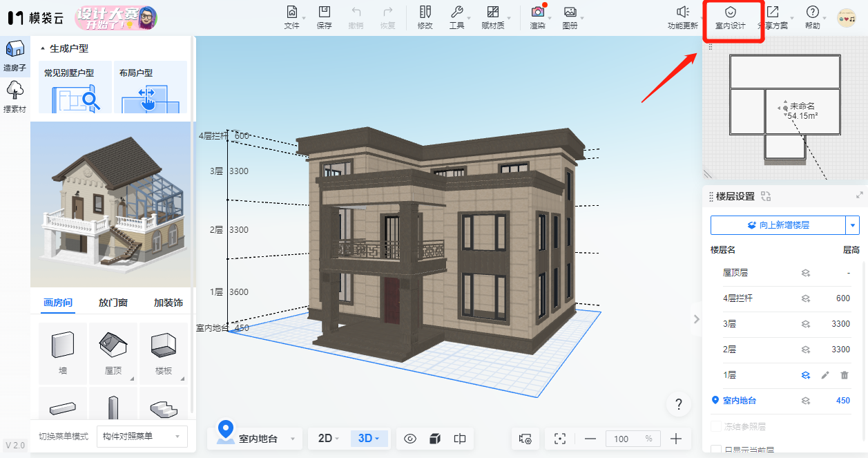The image size is (868, 458).
Task: Switch to the 放门窗 tab
Action: point(113,303)
